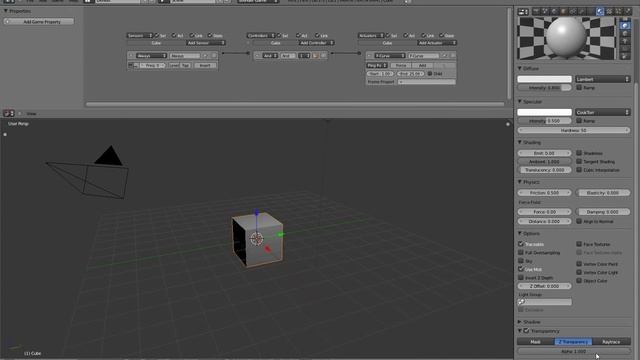Viewport: 640px width, 360px height.
Task: Click the Specular color swatch
Action: tap(544, 112)
